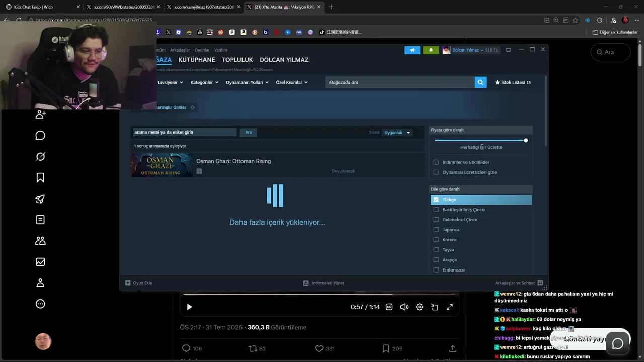Open X bookmarks in left sidebar
This screenshot has width=644, height=362.
40,177
